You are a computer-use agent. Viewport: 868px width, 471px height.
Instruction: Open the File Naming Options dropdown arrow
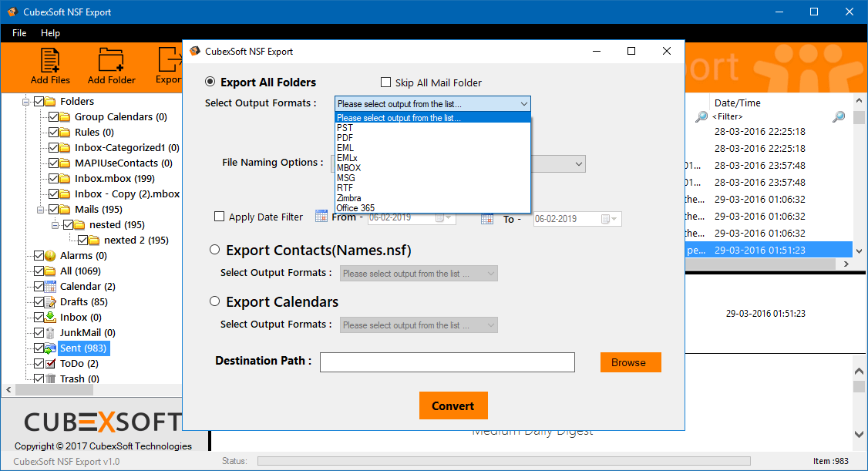578,164
